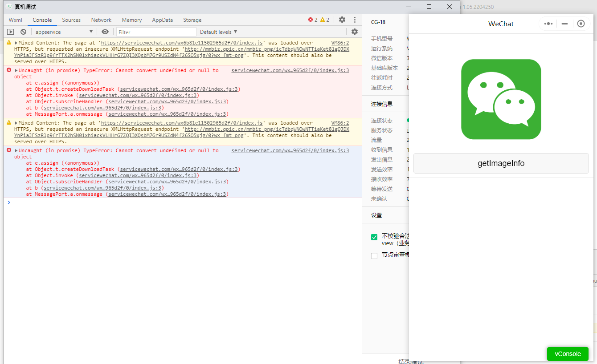Image resolution: width=597 pixels, height=364 pixels.
Task: Expand the second Mixed Content warning
Action: coord(16,123)
